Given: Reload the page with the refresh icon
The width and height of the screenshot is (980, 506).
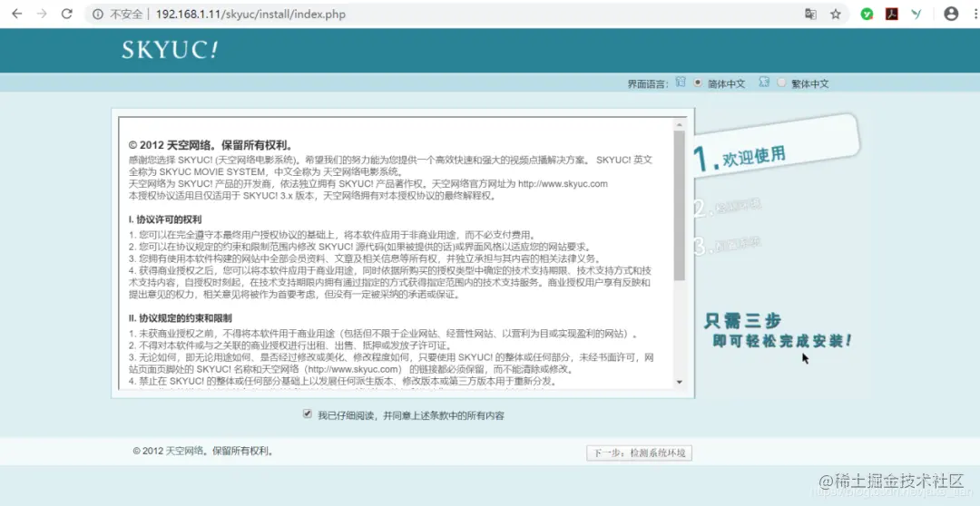Looking at the screenshot, I should pos(67,14).
